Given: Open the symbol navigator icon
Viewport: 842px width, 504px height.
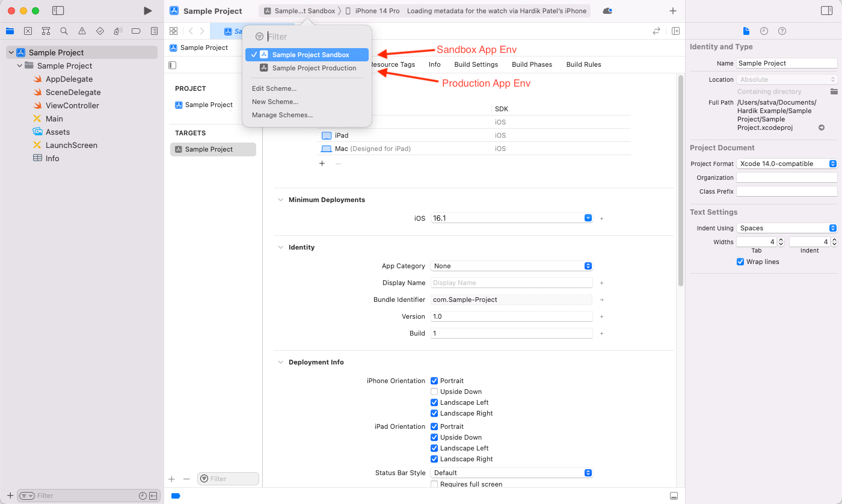Looking at the screenshot, I should point(46,31).
